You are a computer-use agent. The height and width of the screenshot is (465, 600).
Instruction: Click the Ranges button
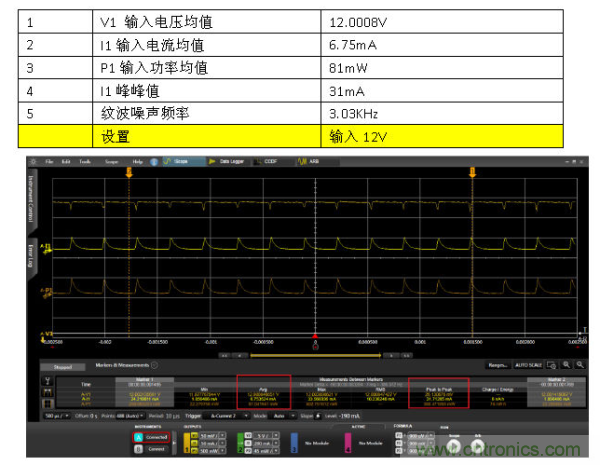point(498,366)
